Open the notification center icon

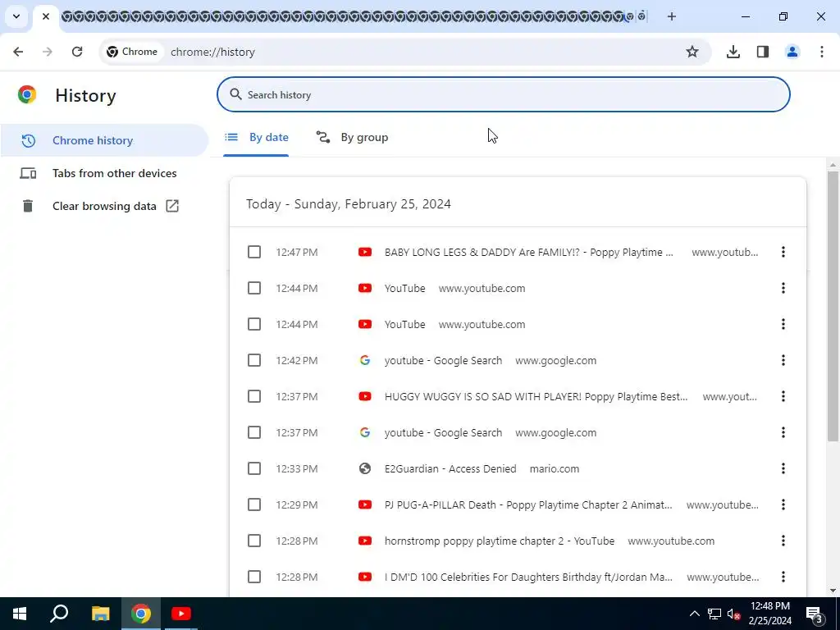pyautogui.click(x=815, y=614)
